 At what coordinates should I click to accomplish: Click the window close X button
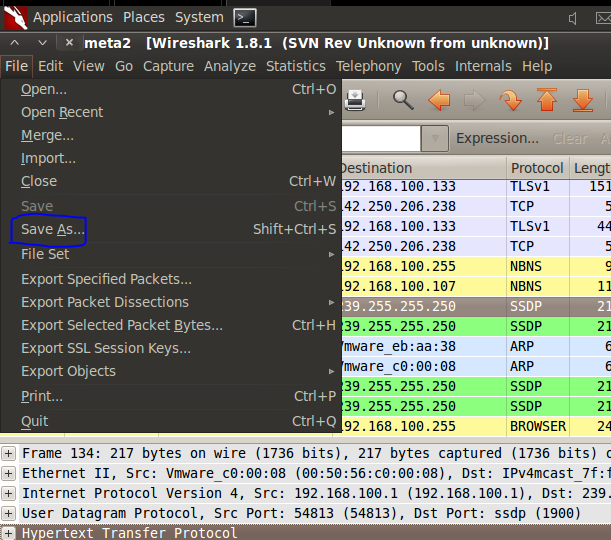[x=69, y=42]
